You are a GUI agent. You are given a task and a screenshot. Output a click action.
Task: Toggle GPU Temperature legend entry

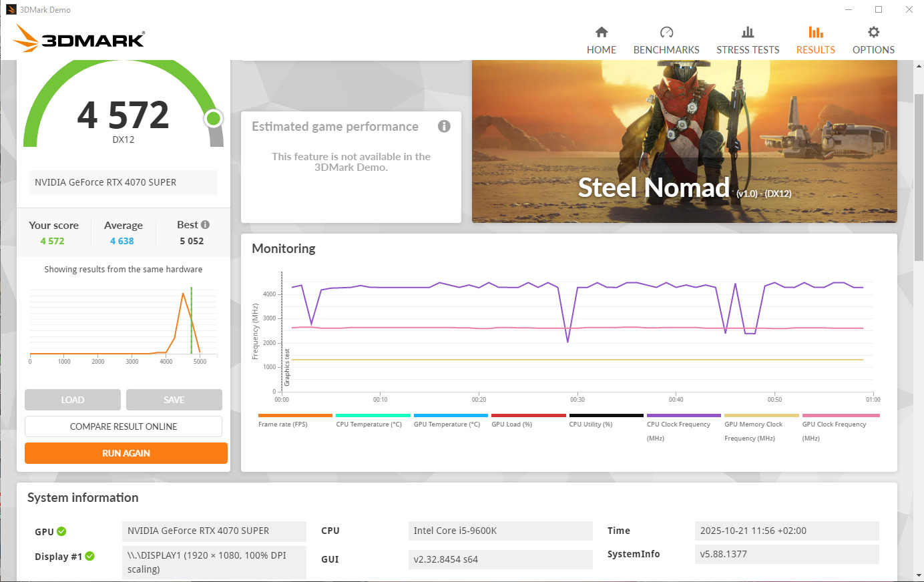[451, 420]
